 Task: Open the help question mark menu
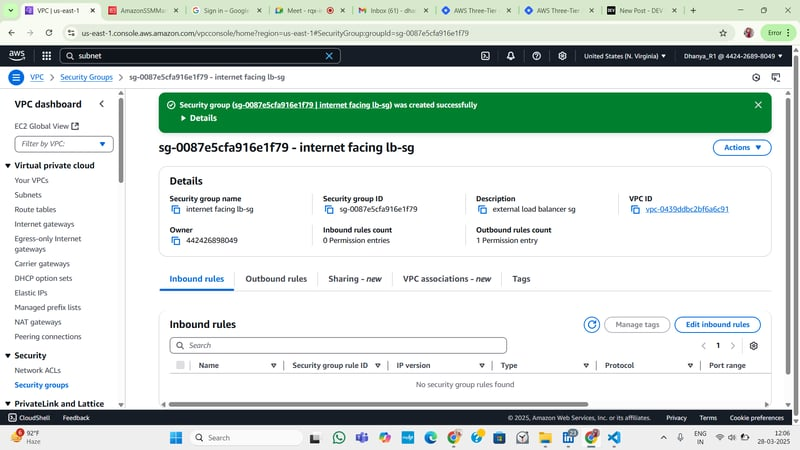(x=536, y=56)
